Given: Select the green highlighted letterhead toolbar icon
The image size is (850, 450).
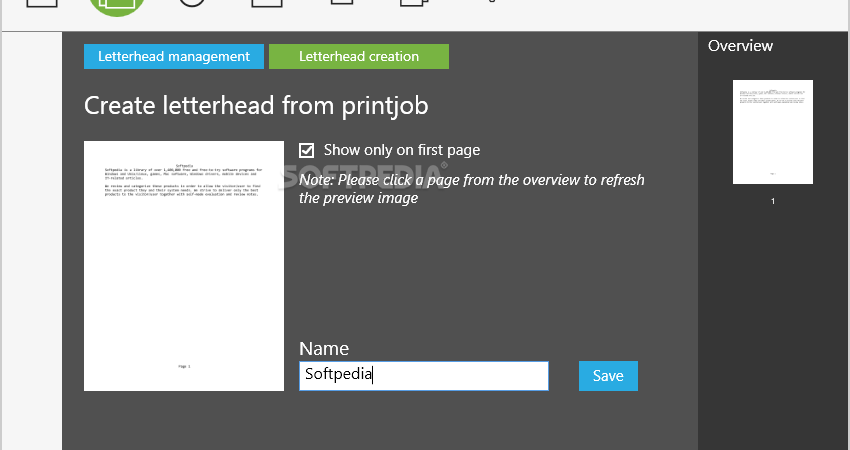Looking at the screenshot, I should click(x=117, y=7).
